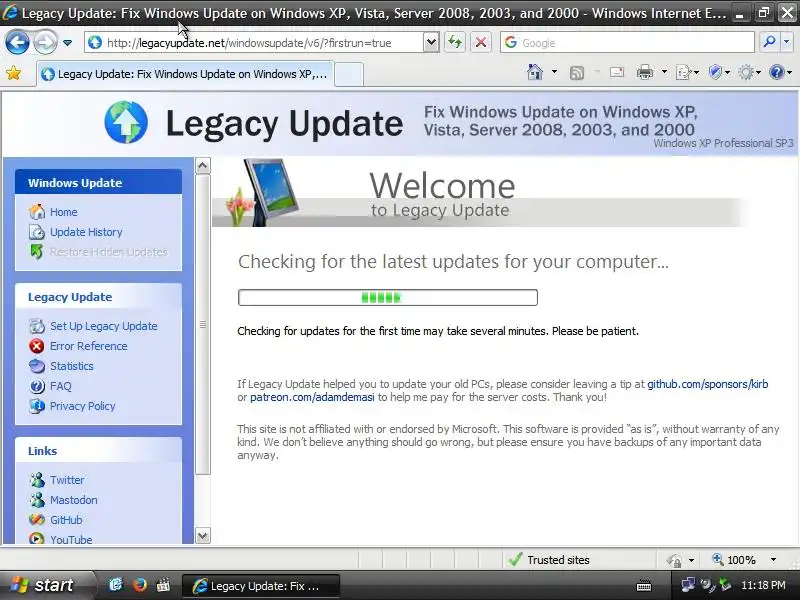This screenshot has width=800, height=600.
Task: Click the browser Back arrow button
Action: [x=17, y=42]
